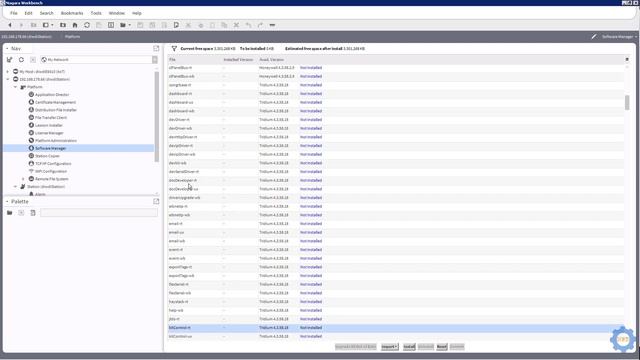Click the redo arrow toolbar icon

coord(260,25)
